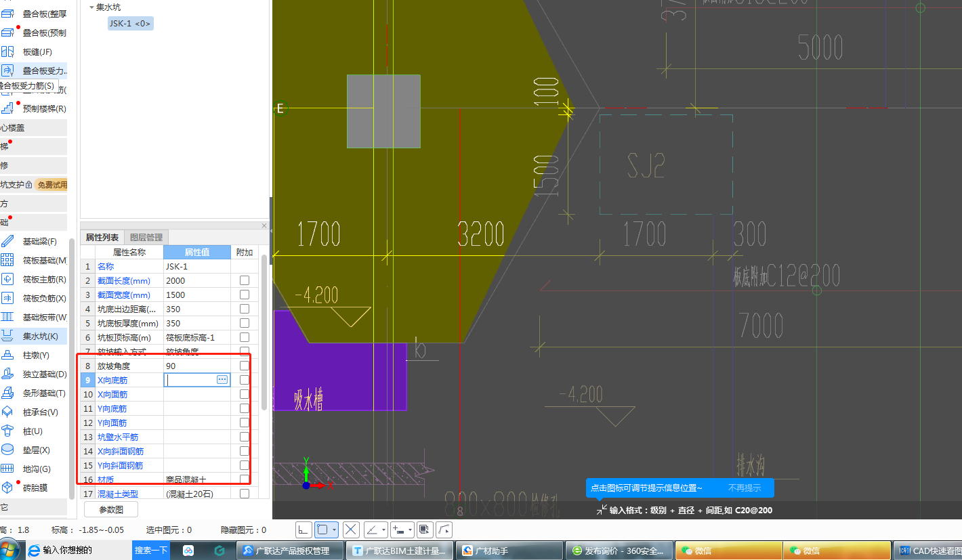This screenshot has height=560, width=962.
Task: Select 基础梁(F) foundation beam component
Action: click(x=34, y=242)
